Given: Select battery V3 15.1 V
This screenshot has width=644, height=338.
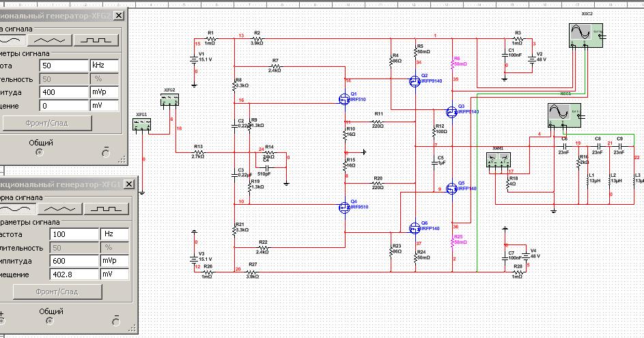Looking at the screenshot, I should 194,259.
